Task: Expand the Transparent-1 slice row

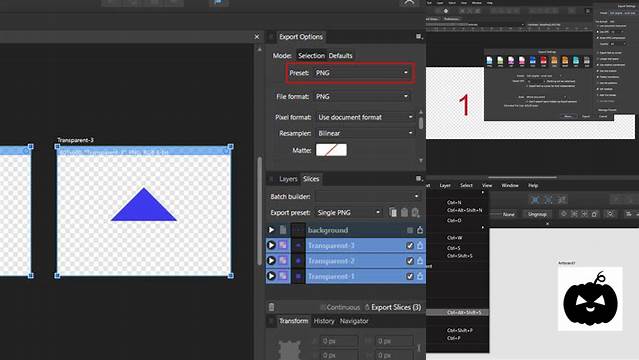Action: click(271, 276)
